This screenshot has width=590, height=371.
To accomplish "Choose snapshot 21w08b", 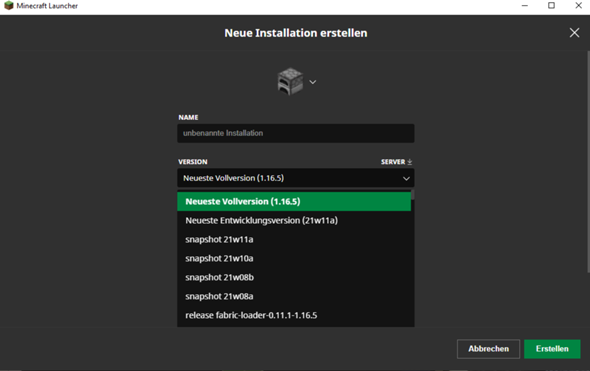I will 294,277.
